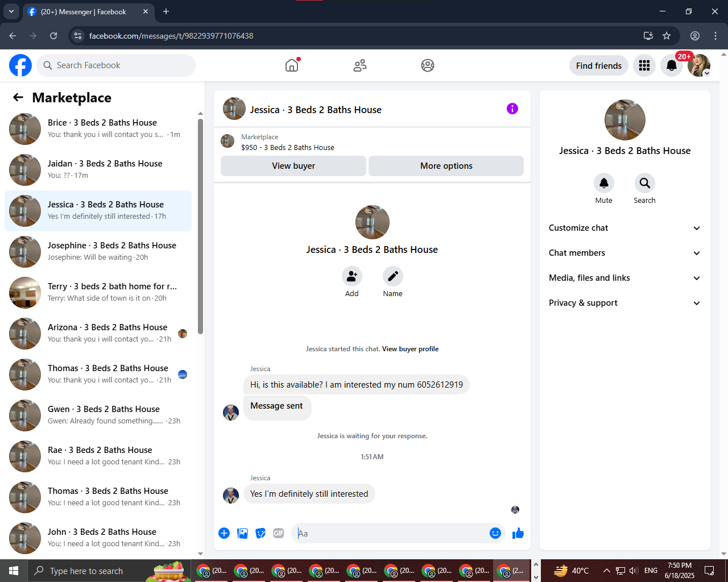Open John's conversation
The width and height of the screenshot is (728, 582).
[98, 538]
